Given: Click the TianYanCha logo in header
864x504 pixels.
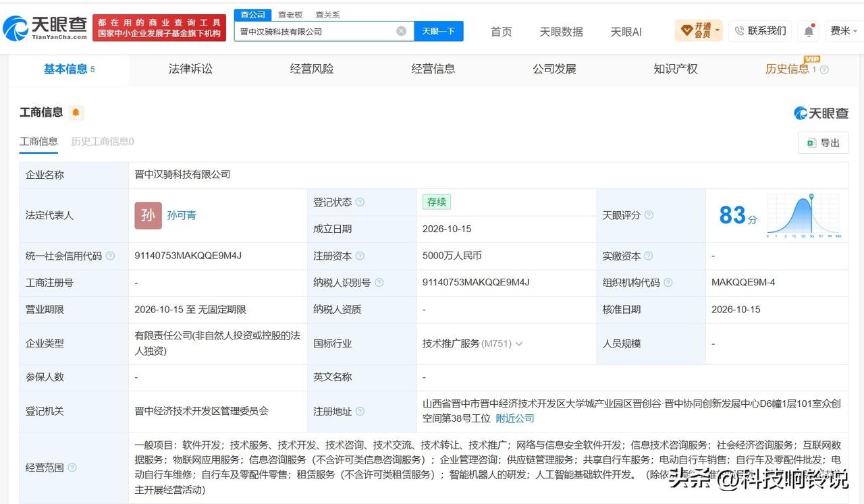Looking at the screenshot, I should 45,28.
